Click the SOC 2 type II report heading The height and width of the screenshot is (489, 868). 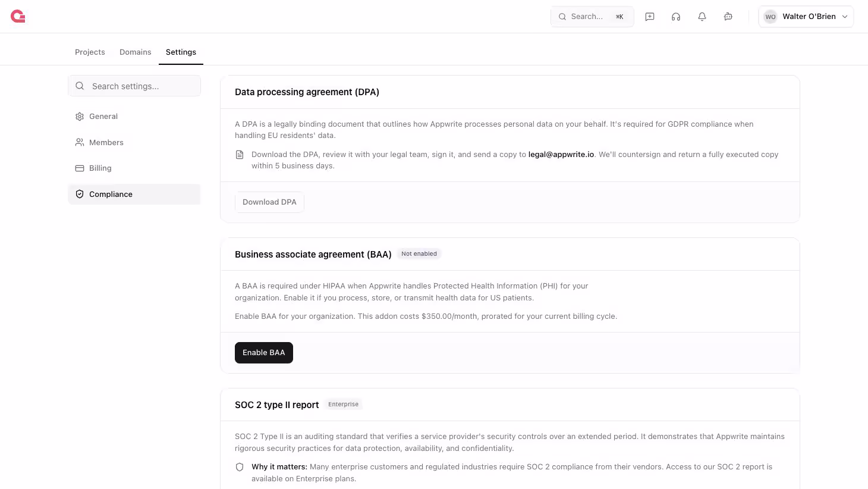[277, 405]
